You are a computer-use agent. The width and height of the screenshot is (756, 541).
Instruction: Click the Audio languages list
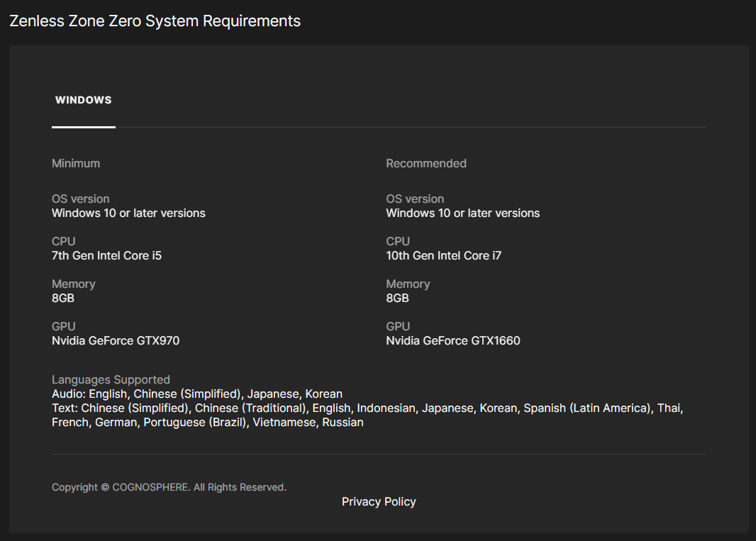click(x=196, y=394)
